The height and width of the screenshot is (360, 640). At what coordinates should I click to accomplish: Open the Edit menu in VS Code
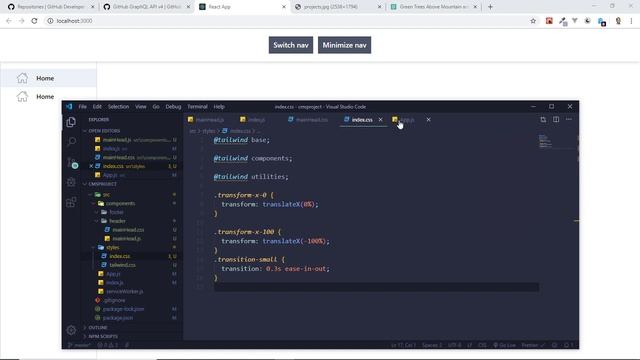(97, 107)
